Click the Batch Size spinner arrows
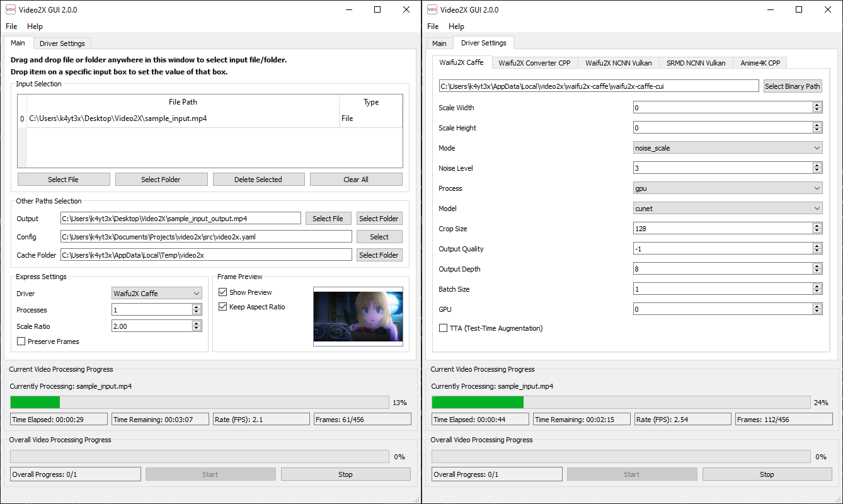The image size is (843, 504). click(817, 289)
